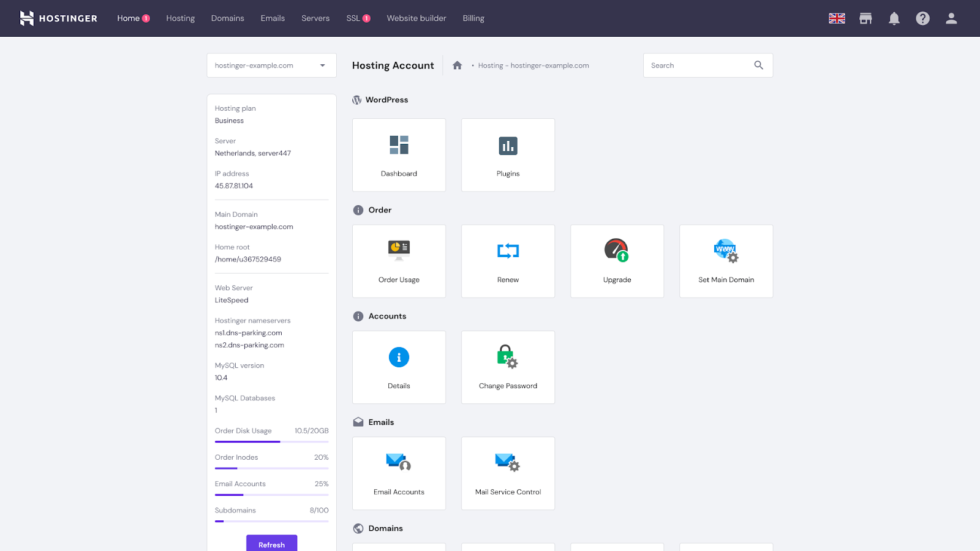Viewport: 980px width, 551px height.
Task: Open the Renew tile
Action: point(508,261)
